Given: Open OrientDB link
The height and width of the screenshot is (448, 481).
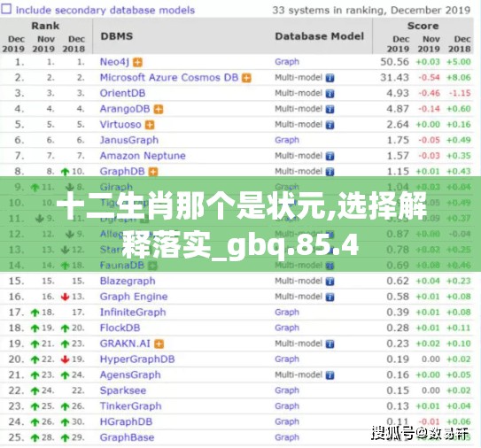Looking at the screenshot, I should pyautogui.click(x=123, y=93).
